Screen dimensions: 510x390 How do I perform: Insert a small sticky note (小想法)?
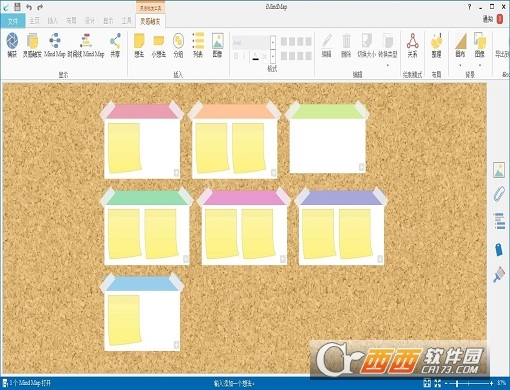[x=159, y=41]
